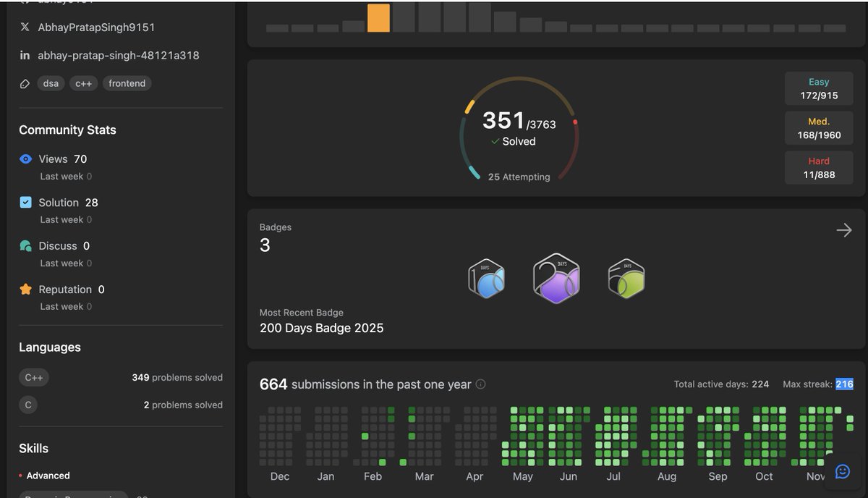Open the Easy problems card
Screen dimensions: 868x498
pyautogui.click(x=819, y=88)
